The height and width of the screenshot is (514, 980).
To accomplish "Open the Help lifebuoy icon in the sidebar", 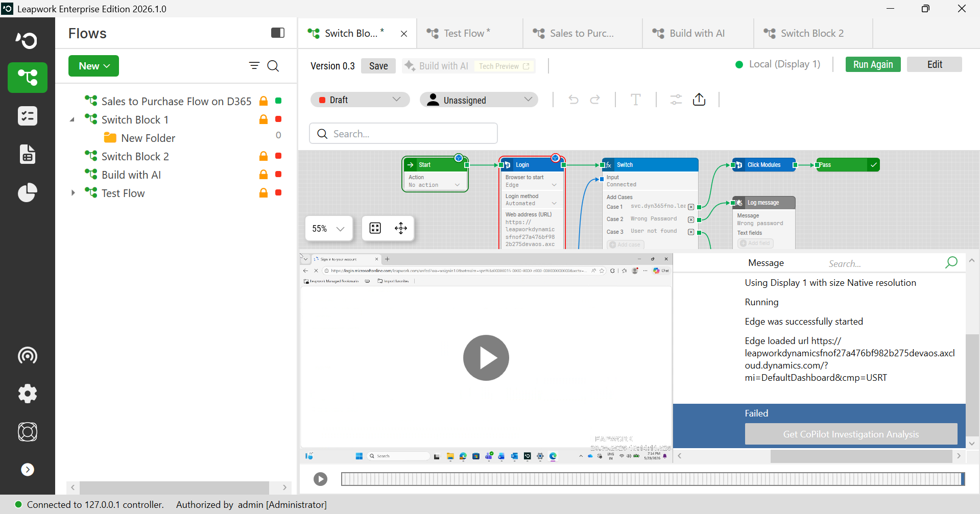I will click(28, 432).
